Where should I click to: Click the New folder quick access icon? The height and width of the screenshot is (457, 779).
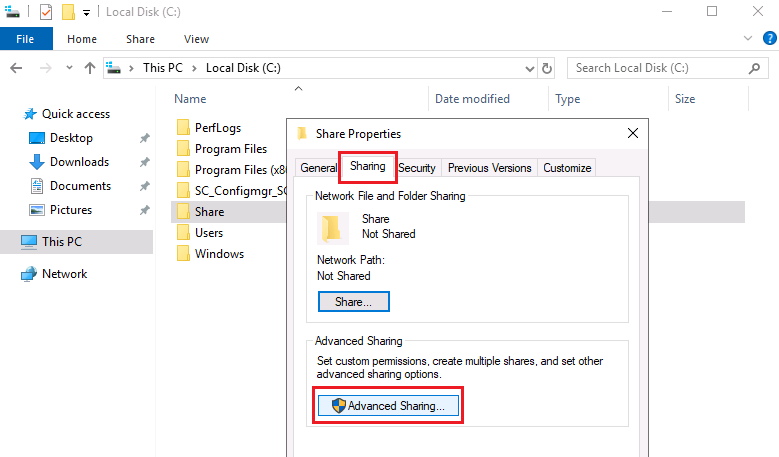pos(68,11)
